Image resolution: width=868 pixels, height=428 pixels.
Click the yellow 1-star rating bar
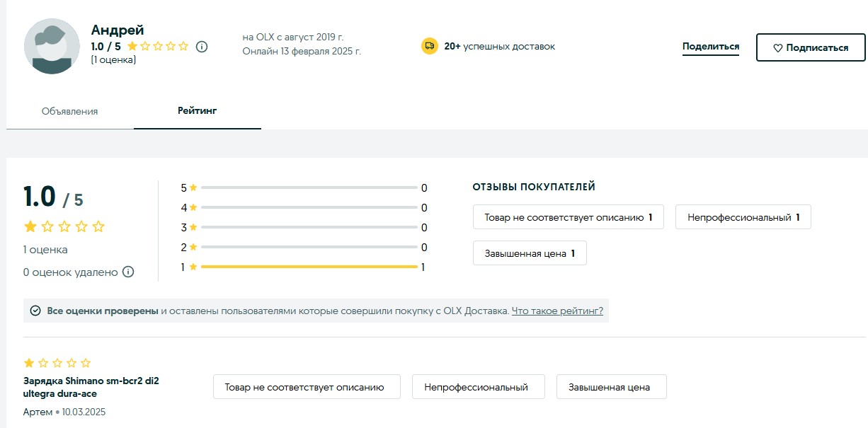[x=309, y=267]
